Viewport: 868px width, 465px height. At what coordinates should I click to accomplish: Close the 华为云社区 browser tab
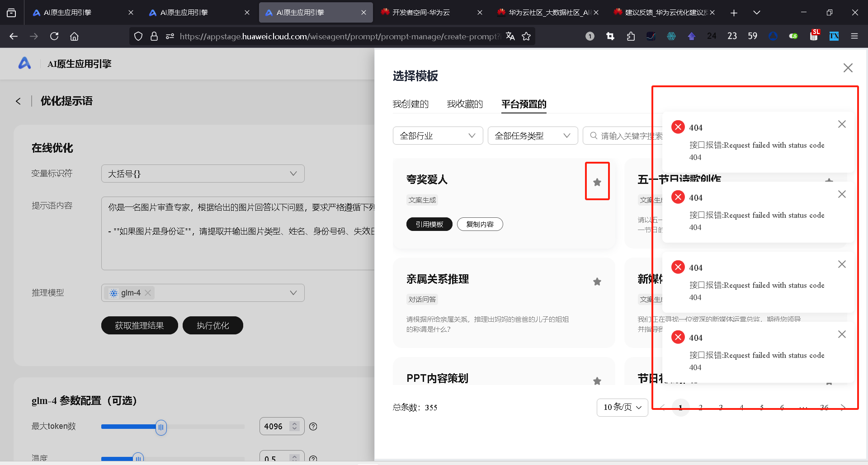tap(596, 13)
